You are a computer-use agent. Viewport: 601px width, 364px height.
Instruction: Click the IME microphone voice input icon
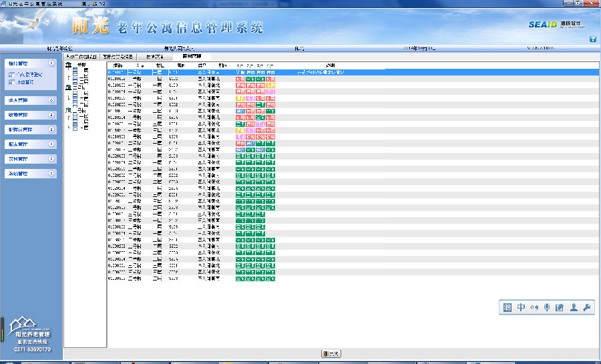point(547,307)
